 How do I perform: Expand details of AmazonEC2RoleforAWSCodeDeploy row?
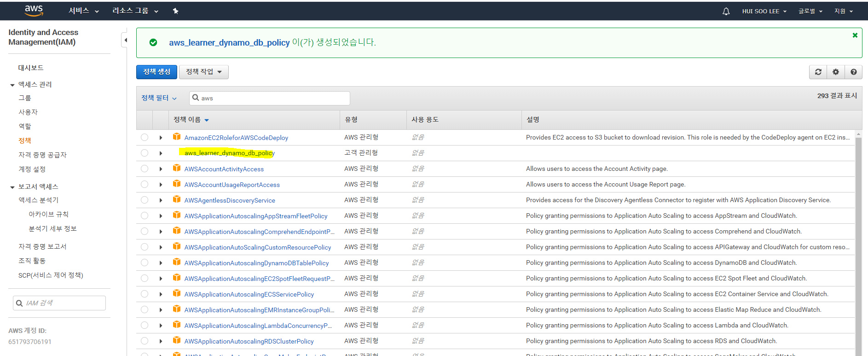pyautogui.click(x=161, y=138)
